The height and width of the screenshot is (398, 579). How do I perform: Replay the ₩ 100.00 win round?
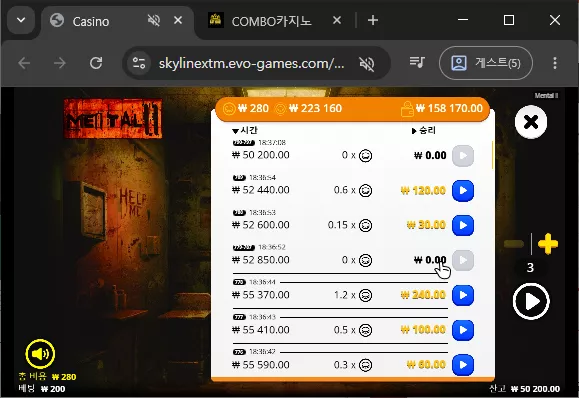click(463, 330)
